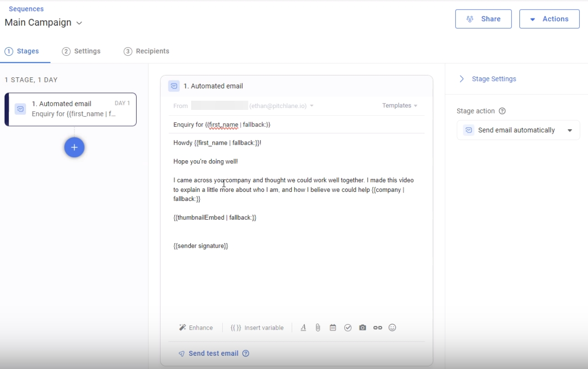This screenshot has width=588, height=369.
Task: Click the attachment paperclip icon
Action: [318, 328]
